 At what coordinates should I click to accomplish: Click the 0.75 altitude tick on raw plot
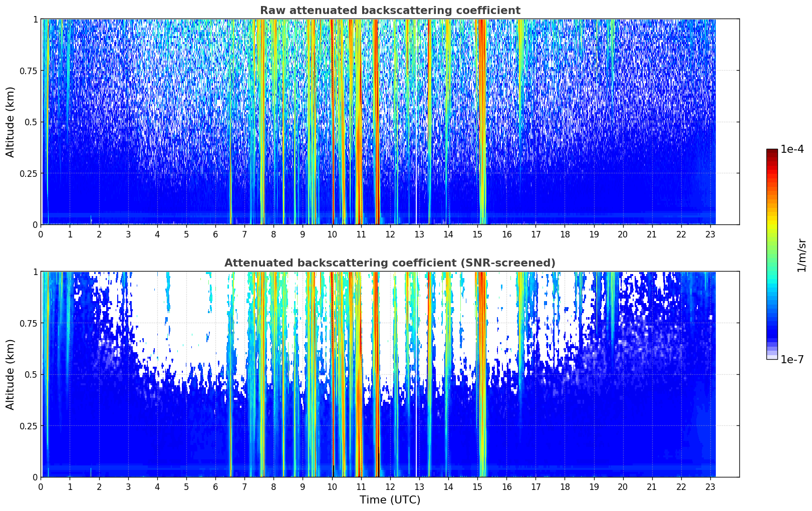29,71
